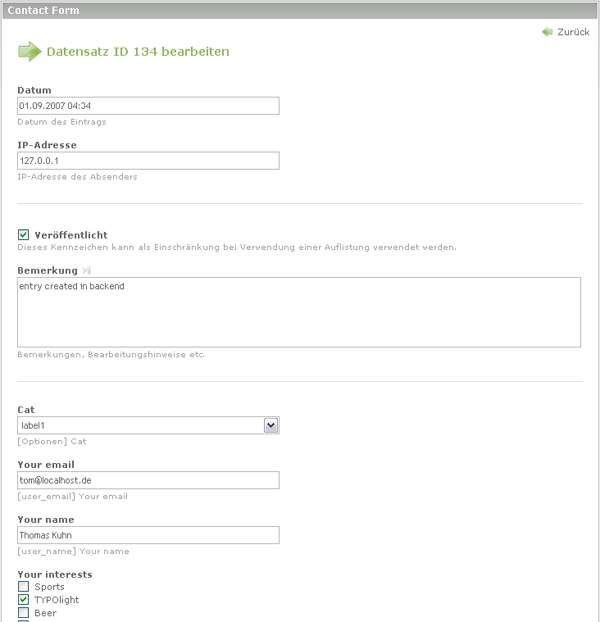This screenshot has width=600, height=622.
Task: Click into the IP-Adresse field
Action: 148,161
